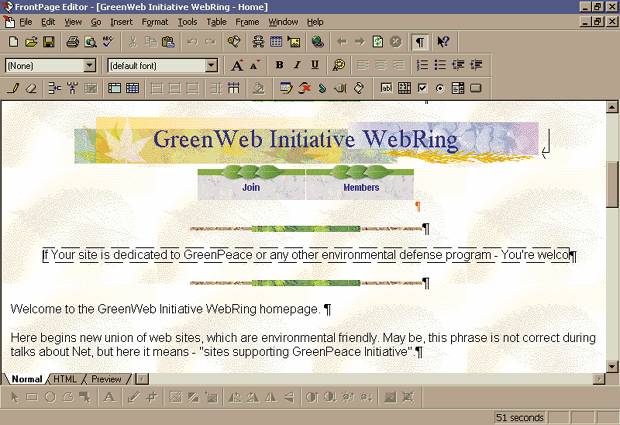Insert a Check Box form field
The height and width of the screenshot is (425, 620).
tap(422, 88)
